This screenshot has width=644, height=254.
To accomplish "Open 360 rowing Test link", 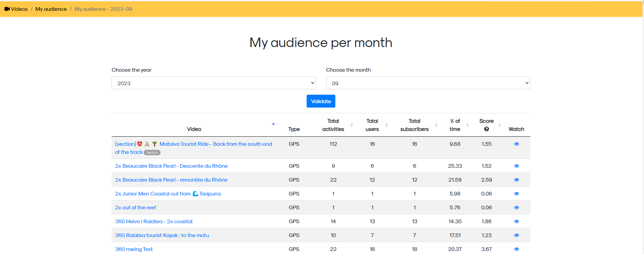I will pos(134,249).
